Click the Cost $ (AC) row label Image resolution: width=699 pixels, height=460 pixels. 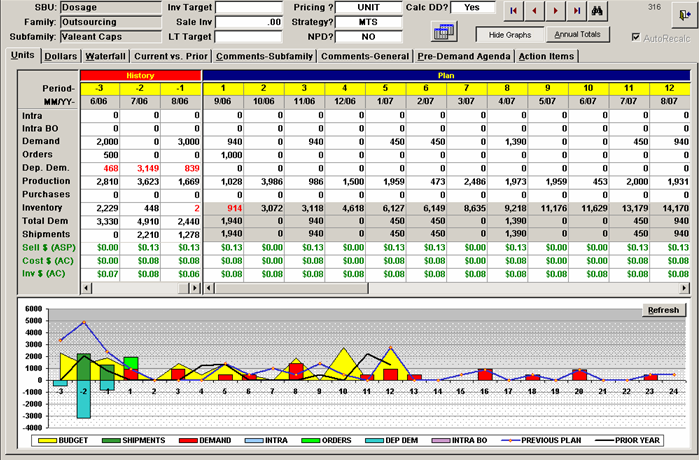[48, 261]
